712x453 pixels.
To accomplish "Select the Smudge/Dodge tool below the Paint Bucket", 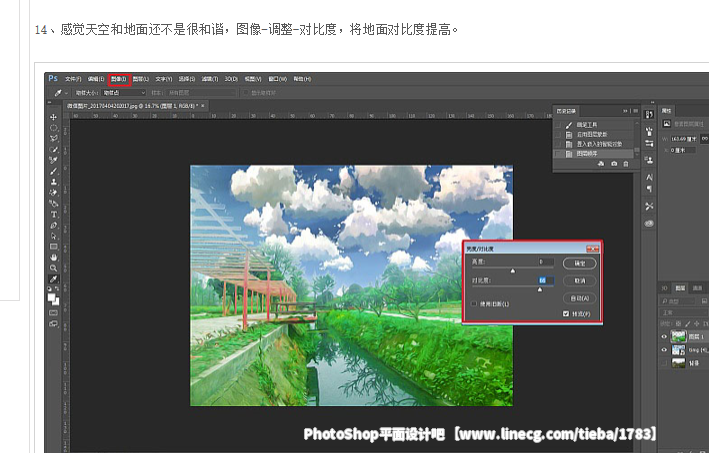I will [54, 204].
